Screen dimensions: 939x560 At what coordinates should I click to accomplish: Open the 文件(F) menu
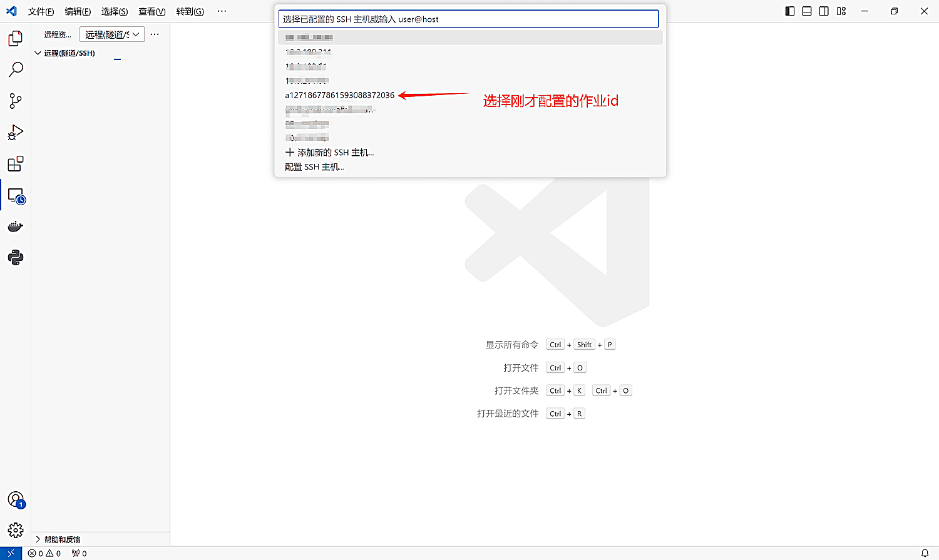[41, 11]
